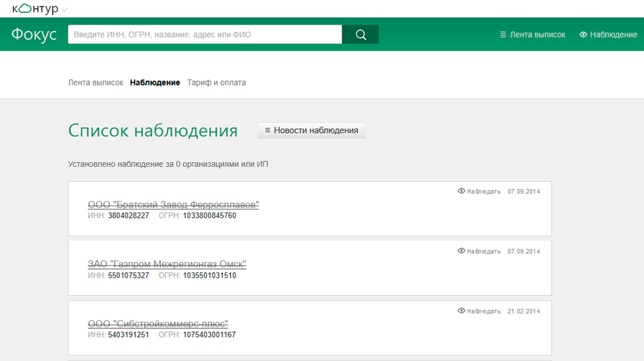
Task: Open ООО "Сибстройкоммерс-плюс" link
Action: (x=158, y=324)
